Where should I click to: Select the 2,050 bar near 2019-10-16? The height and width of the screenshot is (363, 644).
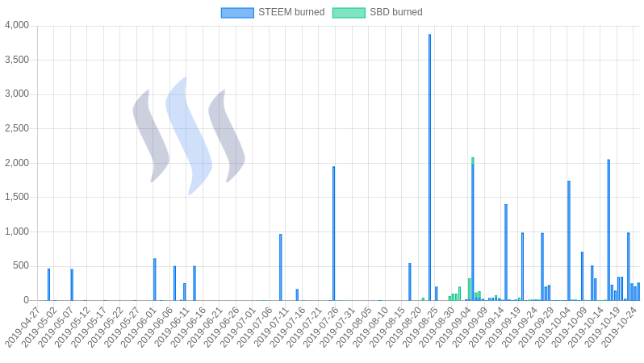pos(608,230)
